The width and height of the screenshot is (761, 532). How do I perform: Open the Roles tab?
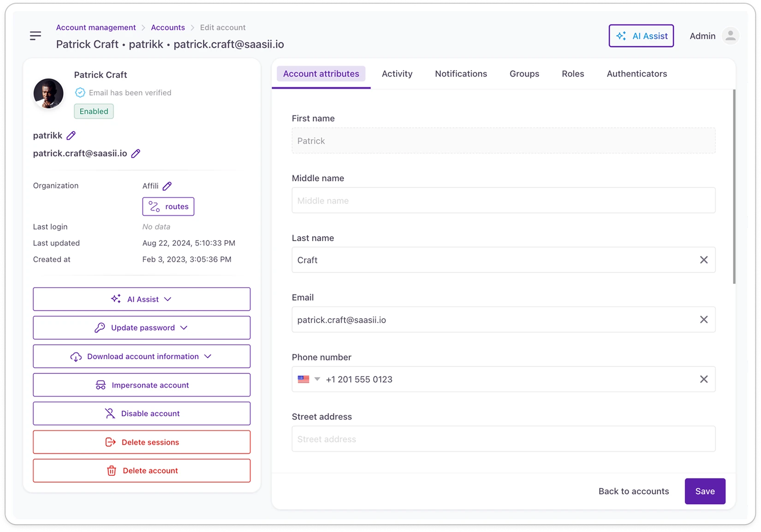tap(573, 74)
